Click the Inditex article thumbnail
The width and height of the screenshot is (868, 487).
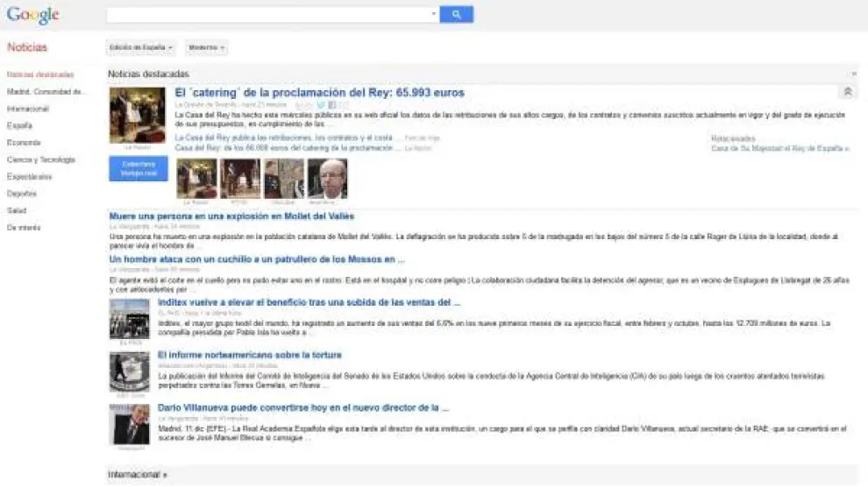tap(129, 317)
